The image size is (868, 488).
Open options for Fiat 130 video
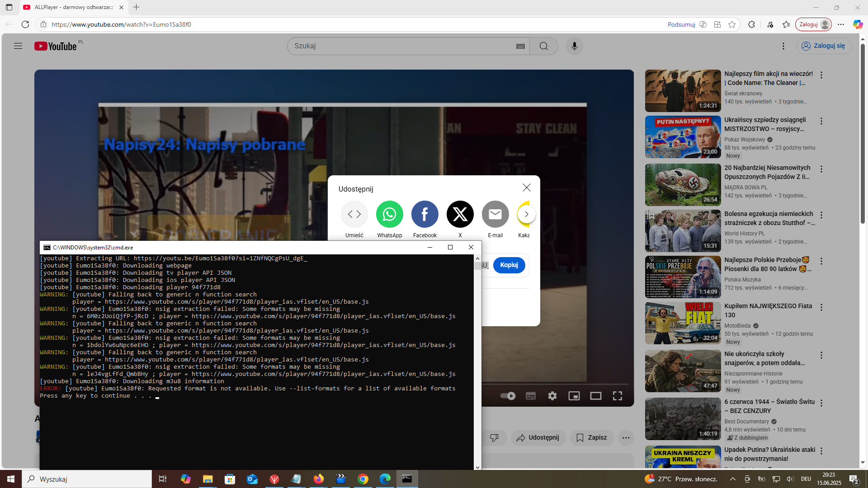821,307
